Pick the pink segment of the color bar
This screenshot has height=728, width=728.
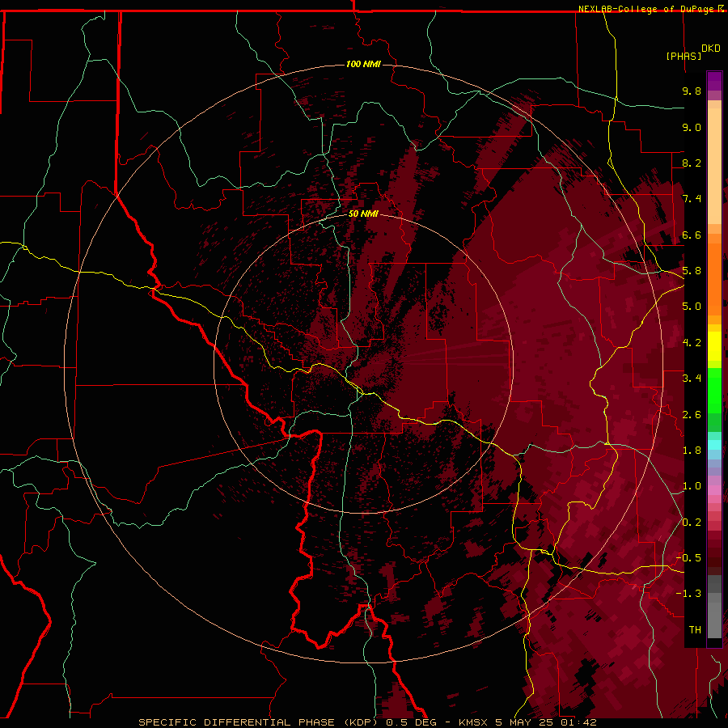click(714, 490)
